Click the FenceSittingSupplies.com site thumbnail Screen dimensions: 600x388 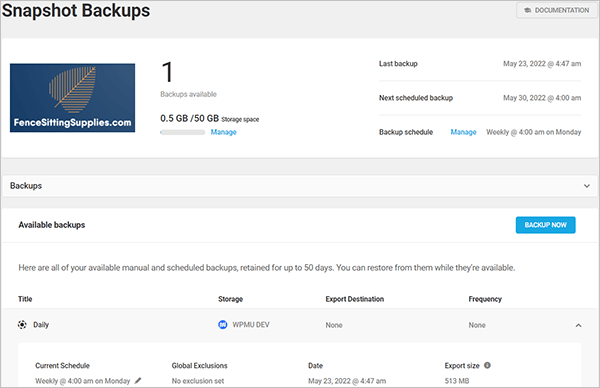(x=72, y=98)
